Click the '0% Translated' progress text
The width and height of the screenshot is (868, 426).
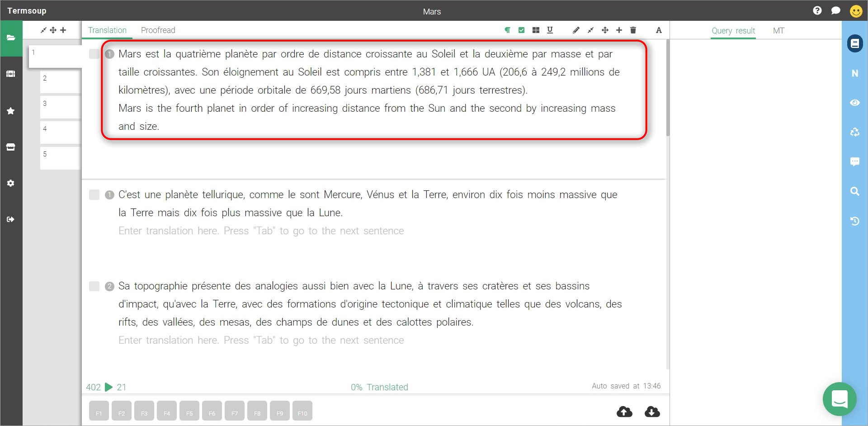(379, 387)
